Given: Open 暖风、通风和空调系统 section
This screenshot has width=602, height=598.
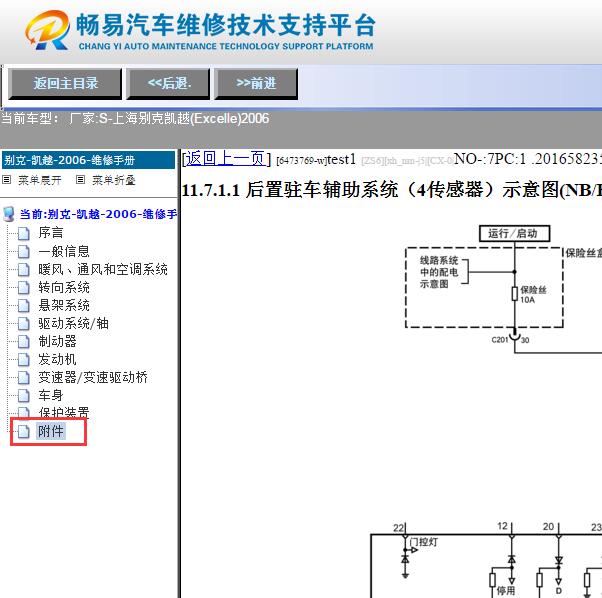Looking at the screenshot, I should [x=103, y=269].
